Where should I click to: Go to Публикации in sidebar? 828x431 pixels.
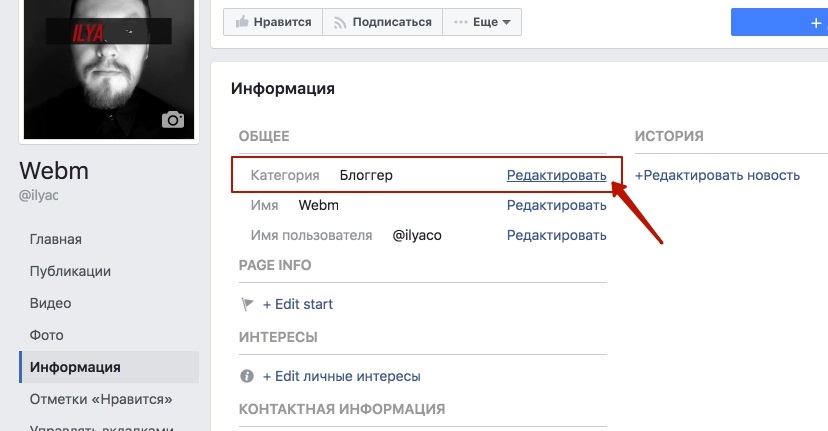point(70,271)
